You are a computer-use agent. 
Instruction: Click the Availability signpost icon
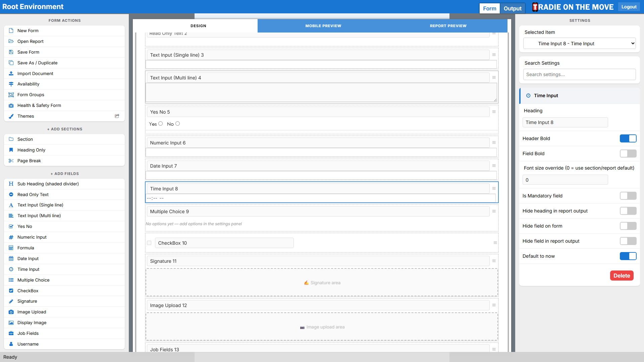click(11, 84)
